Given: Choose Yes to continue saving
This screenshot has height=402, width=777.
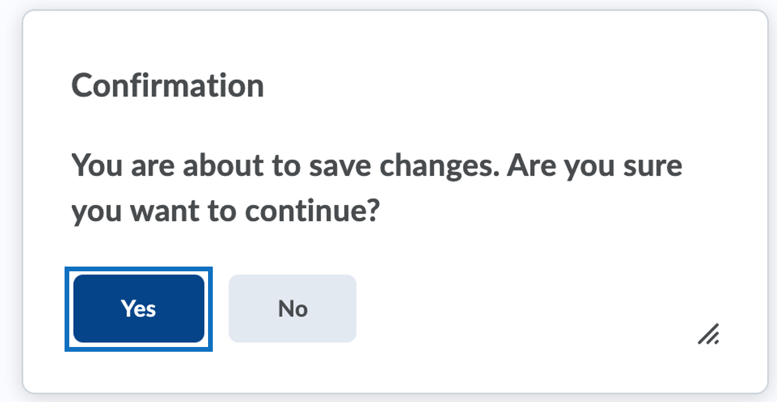Looking at the screenshot, I should [138, 308].
